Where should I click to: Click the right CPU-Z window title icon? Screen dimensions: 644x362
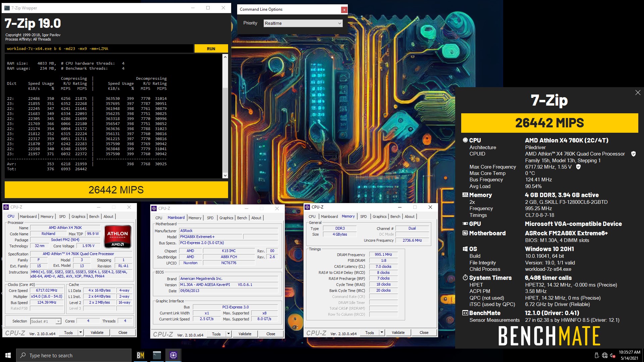[307, 207]
